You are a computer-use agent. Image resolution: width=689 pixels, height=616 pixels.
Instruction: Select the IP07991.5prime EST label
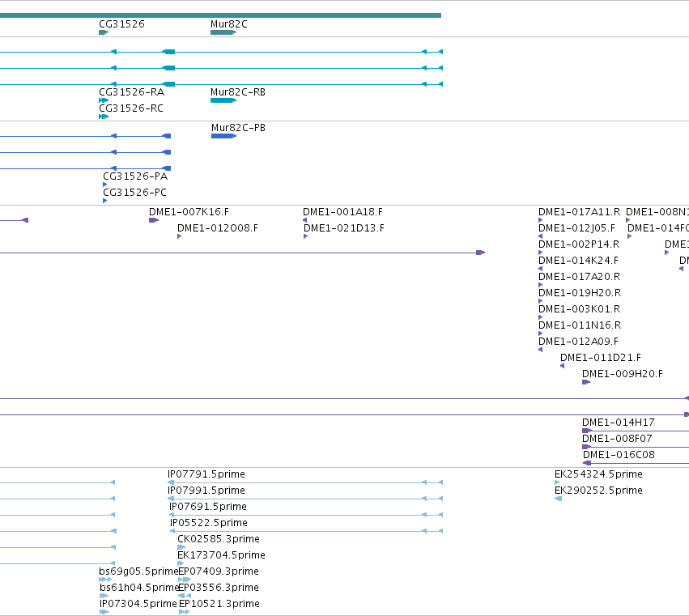coord(206,491)
